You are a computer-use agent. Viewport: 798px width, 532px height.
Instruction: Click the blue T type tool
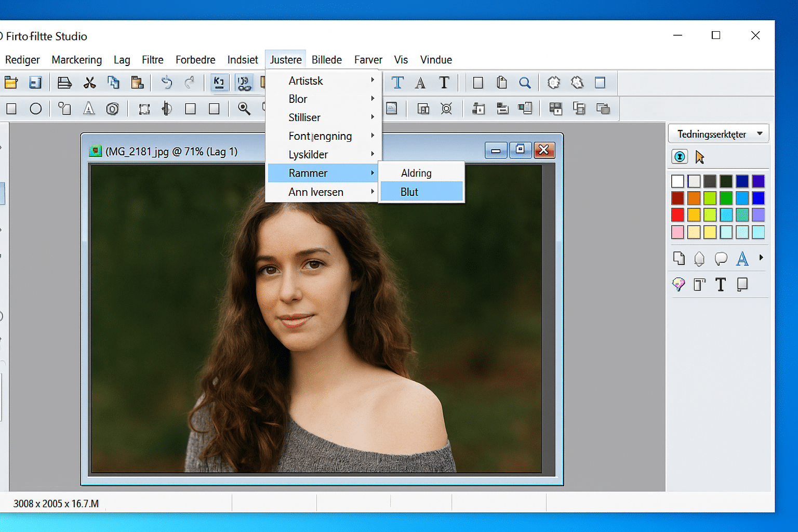click(x=397, y=82)
